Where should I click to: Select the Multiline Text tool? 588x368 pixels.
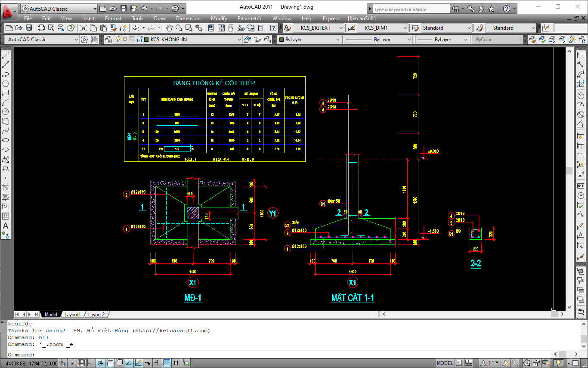6,226
